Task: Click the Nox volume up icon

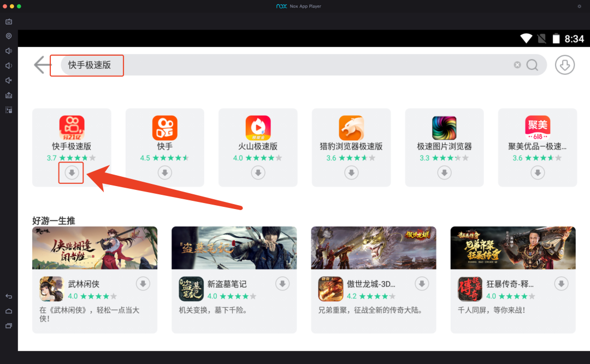Action: point(9,51)
